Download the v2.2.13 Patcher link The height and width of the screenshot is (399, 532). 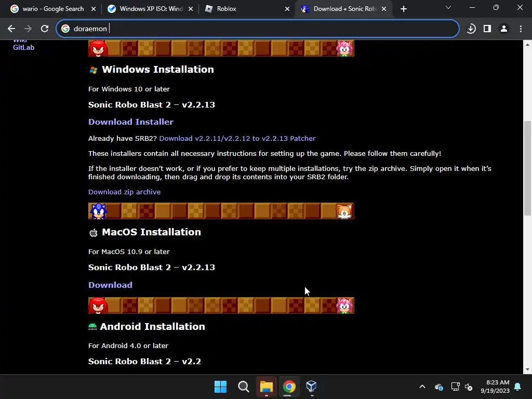tap(237, 138)
